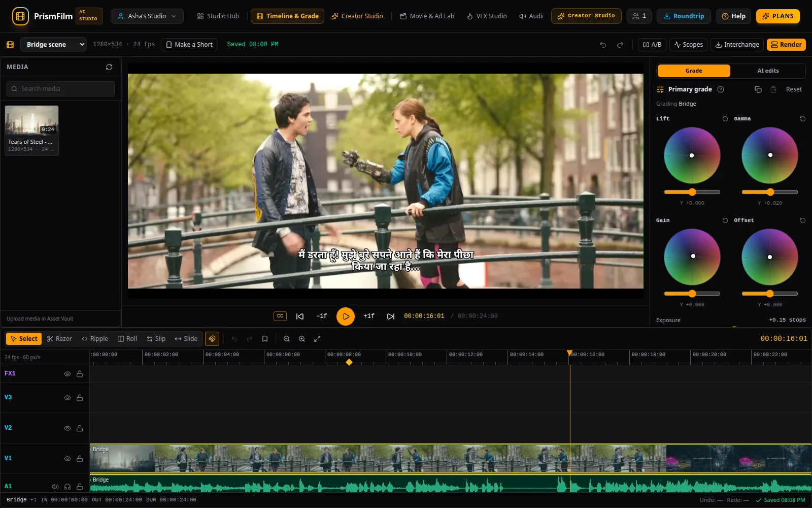The width and height of the screenshot is (812, 508).
Task: Toggle A/B comparison
Action: coord(652,45)
